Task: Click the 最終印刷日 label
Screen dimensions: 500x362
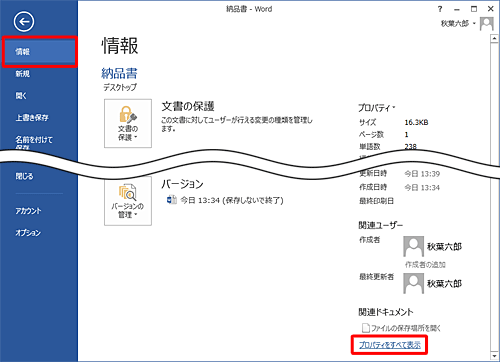Action: (376, 201)
